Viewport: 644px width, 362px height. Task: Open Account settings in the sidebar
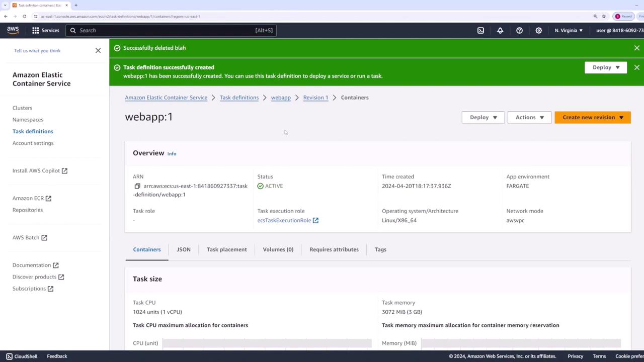pyautogui.click(x=33, y=143)
